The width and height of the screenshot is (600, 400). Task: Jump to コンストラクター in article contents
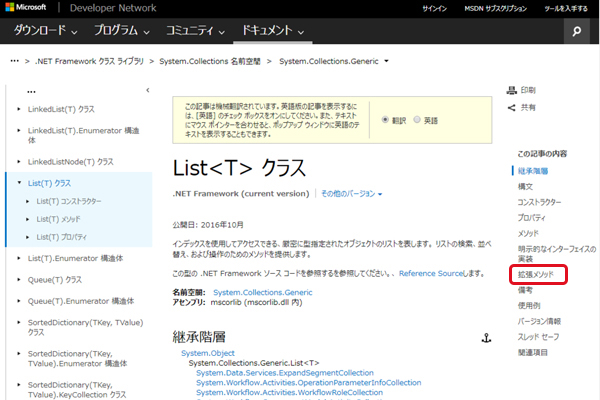pos(539,202)
